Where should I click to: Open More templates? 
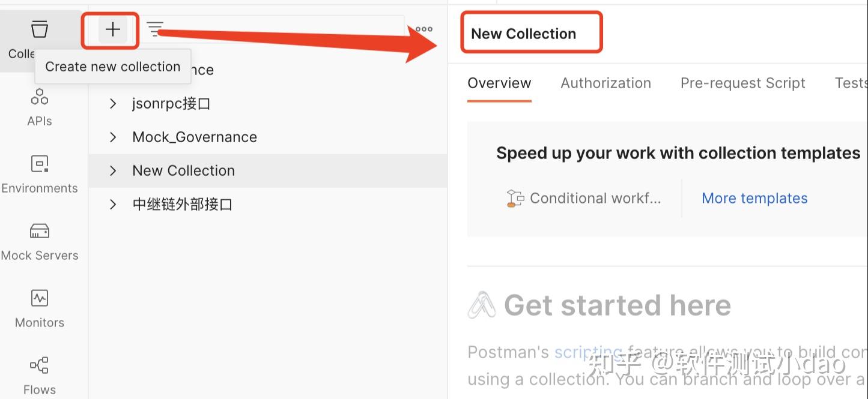pos(754,198)
